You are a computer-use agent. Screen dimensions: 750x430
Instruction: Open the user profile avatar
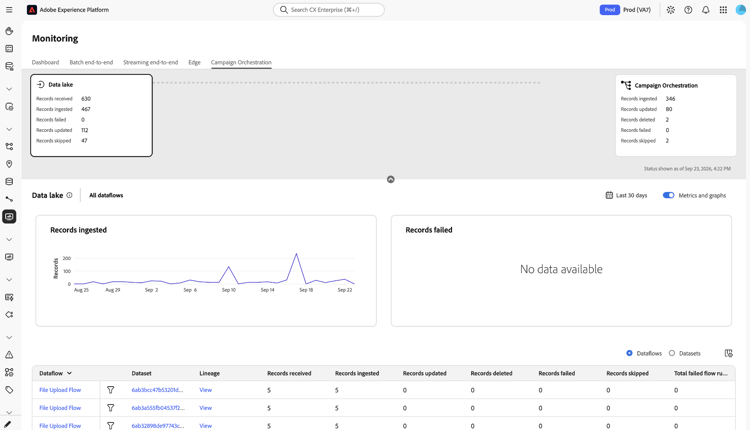tap(740, 10)
